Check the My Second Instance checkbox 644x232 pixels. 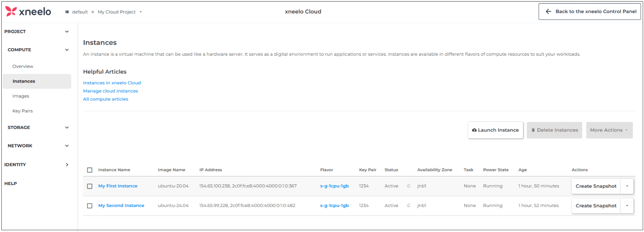[90, 206]
